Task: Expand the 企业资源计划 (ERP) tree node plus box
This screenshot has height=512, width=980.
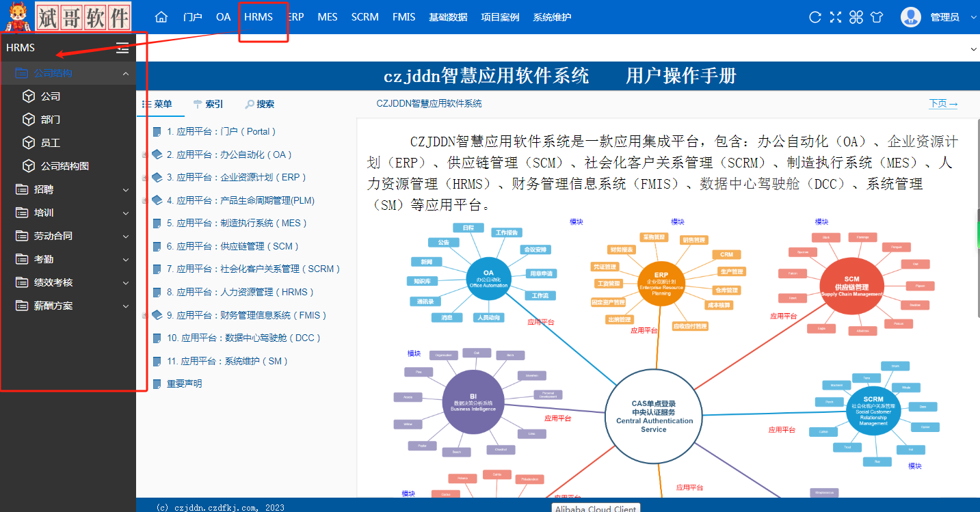Action: click(144, 178)
